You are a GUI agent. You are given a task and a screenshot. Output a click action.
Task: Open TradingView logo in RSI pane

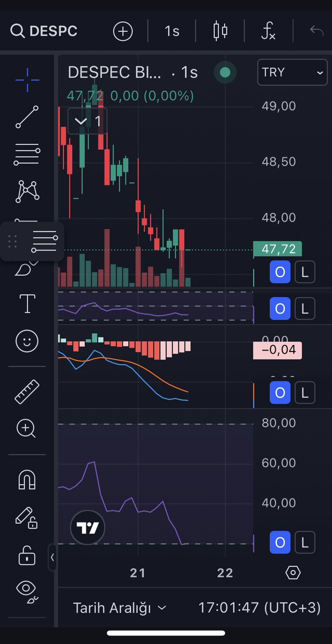88,528
